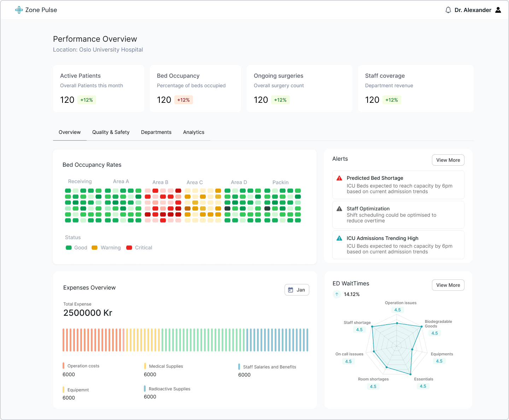Open the user profile icon
The width and height of the screenshot is (509, 420).
(498, 10)
